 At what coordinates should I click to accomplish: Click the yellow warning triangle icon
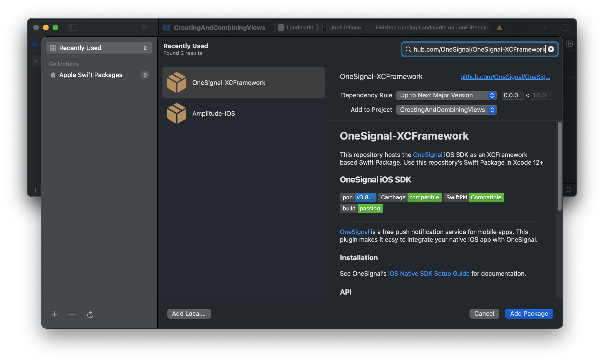tap(499, 27)
